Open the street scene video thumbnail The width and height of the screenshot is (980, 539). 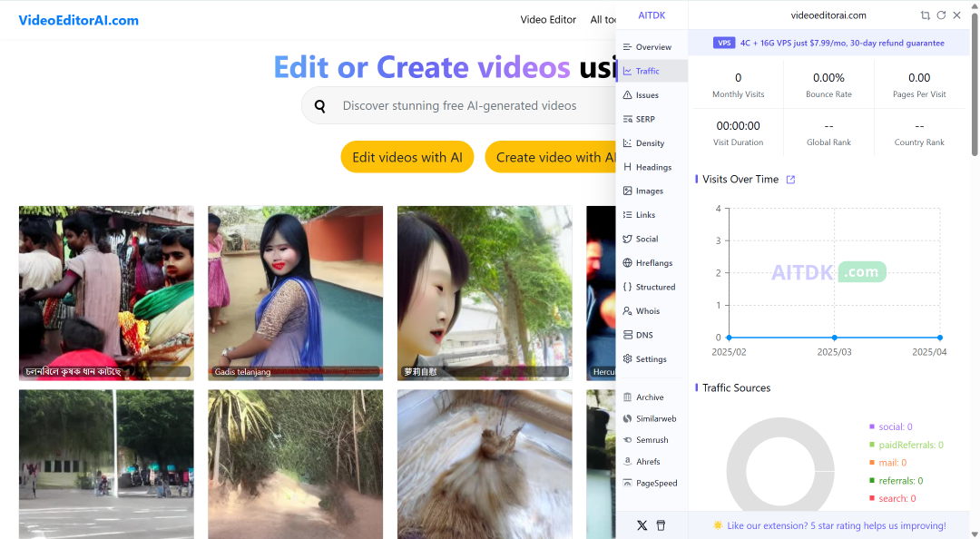click(x=106, y=464)
